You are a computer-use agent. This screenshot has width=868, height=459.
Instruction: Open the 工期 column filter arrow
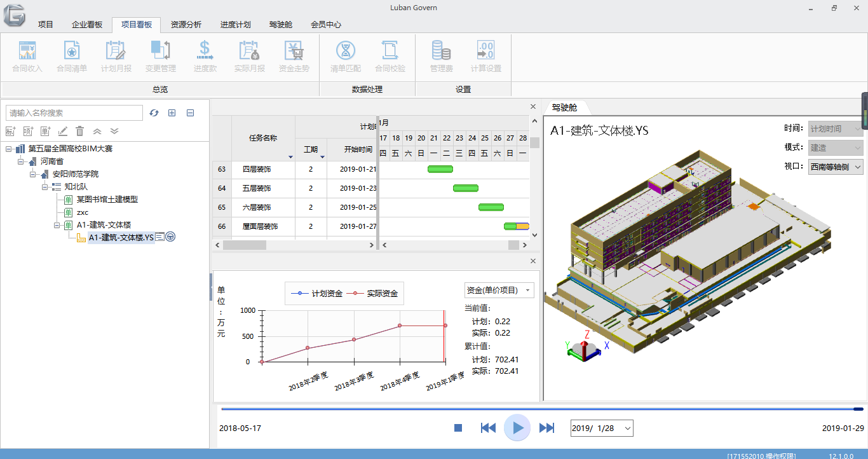(x=323, y=156)
